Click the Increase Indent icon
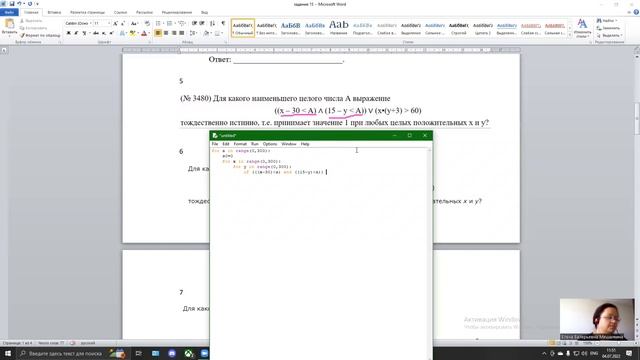 202,24
